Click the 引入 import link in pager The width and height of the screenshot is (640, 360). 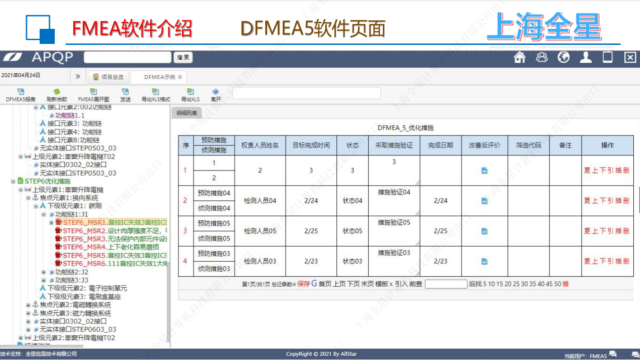point(401,284)
